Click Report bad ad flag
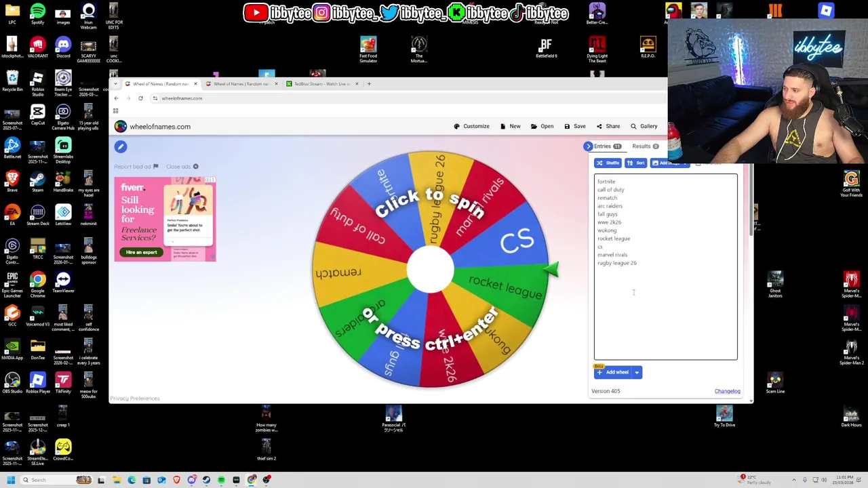Image resolution: width=868 pixels, height=488 pixels. pos(136,167)
